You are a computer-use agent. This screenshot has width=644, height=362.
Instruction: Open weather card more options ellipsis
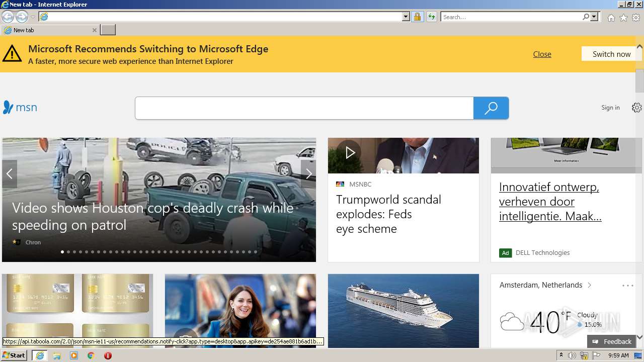point(628,286)
